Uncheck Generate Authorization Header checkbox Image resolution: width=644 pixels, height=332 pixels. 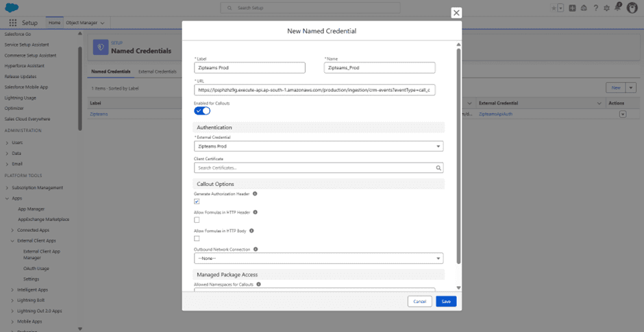(197, 201)
